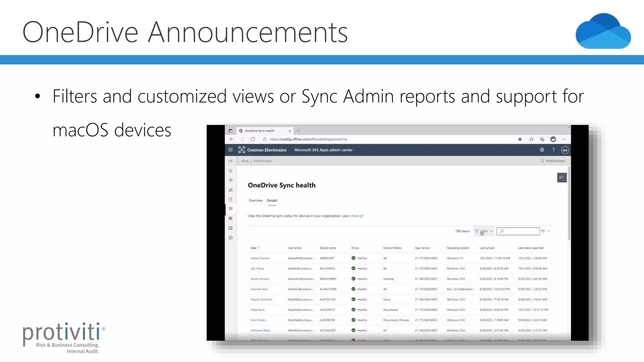Click the Device name column header
644x362 pixels.
(328, 248)
